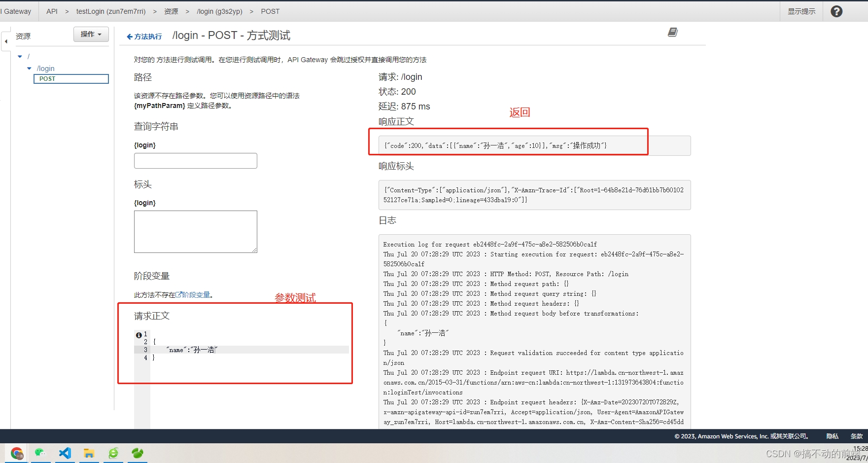Click 显示提示 button
Viewport: 868px width, 463px height.
point(801,11)
